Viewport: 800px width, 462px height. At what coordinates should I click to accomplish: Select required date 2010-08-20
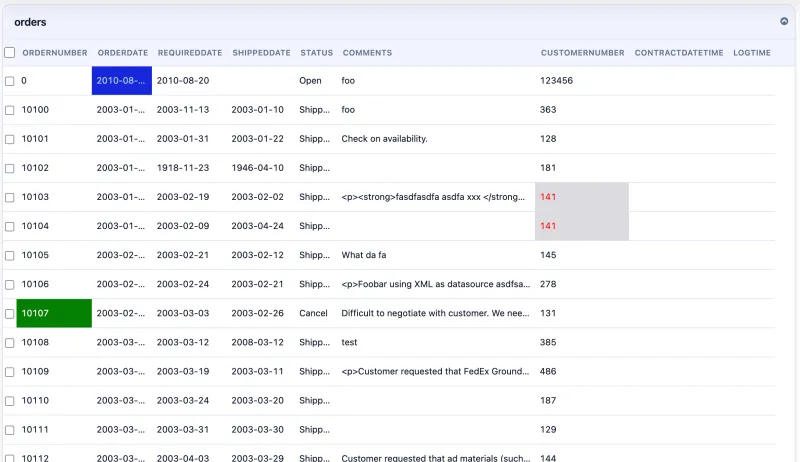pyautogui.click(x=183, y=81)
